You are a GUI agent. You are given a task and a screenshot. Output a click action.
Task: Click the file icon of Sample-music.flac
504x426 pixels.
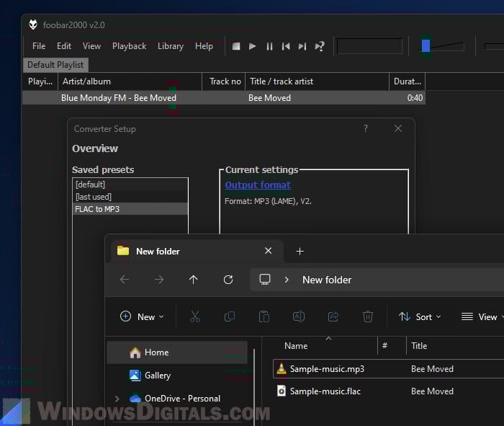coord(282,391)
